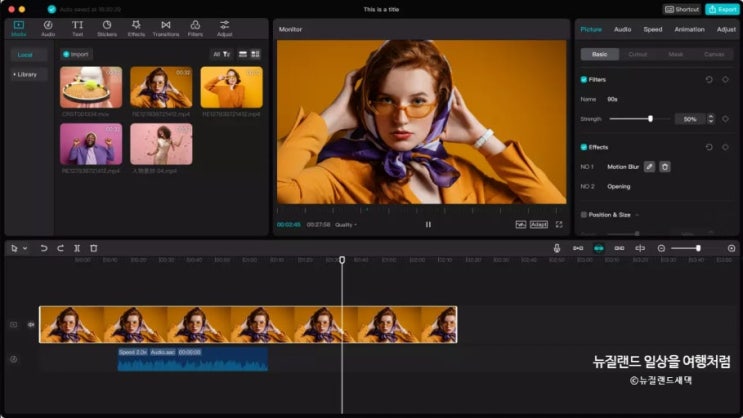Open the Stickers panel
The width and height of the screenshot is (743, 418).
click(x=106, y=27)
